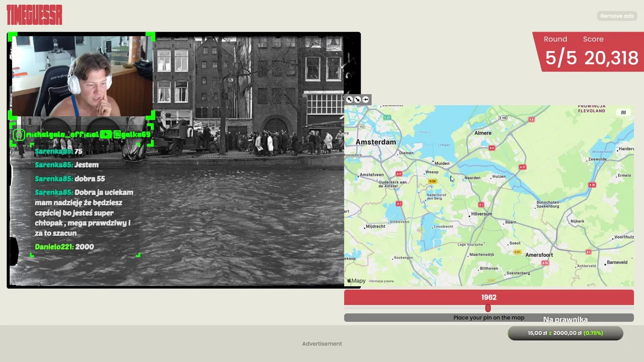The width and height of the screenshot is (644, 362).
Task: Click Barneveld on the map
Action: pos(617,262)
